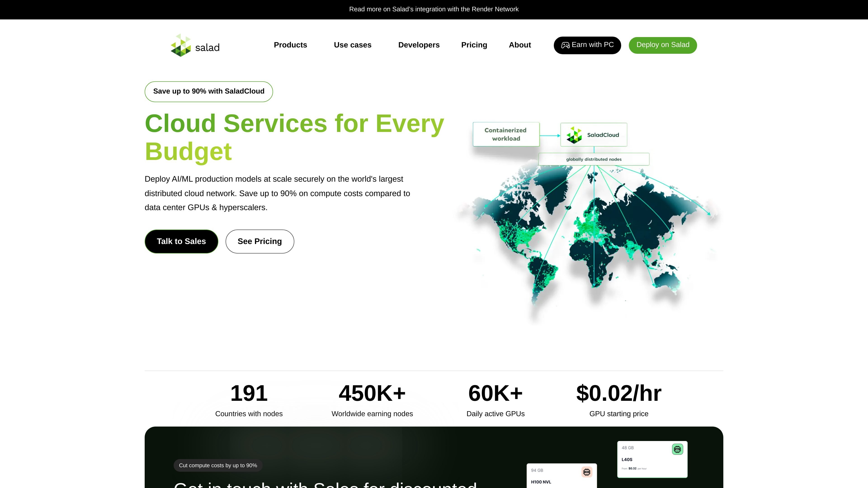Open the Developers menu

(x=419, y=45)
